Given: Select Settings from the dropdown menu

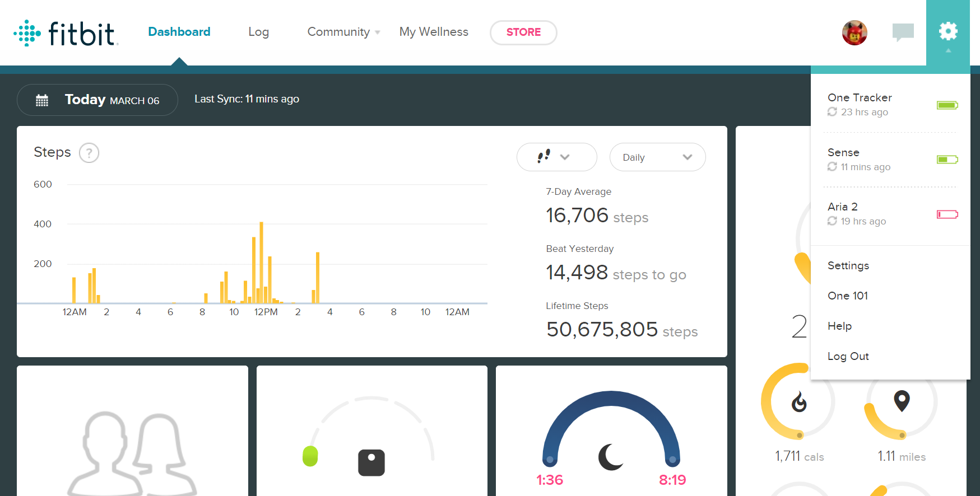Looking at the screenshot, I should click(848, 265).
